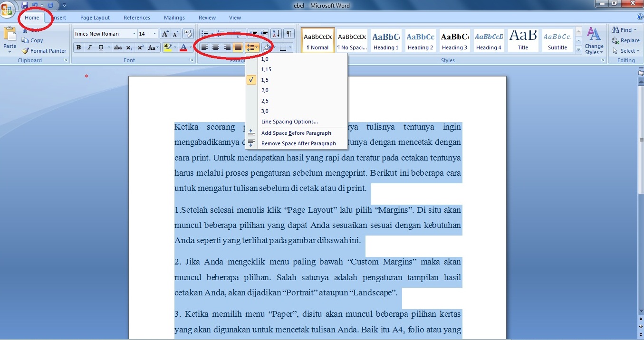Screen dimensions: 644x340
Task: Open the Font dialog box launcher
Action: (192, 60)
